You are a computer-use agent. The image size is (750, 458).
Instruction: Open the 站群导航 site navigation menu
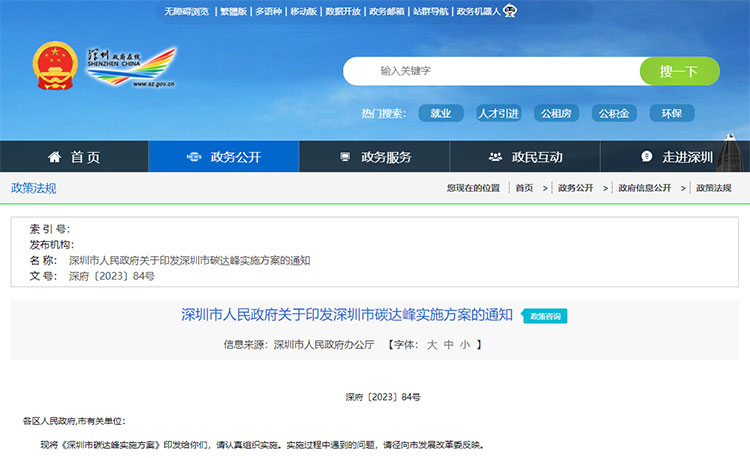tap(430, 12)
